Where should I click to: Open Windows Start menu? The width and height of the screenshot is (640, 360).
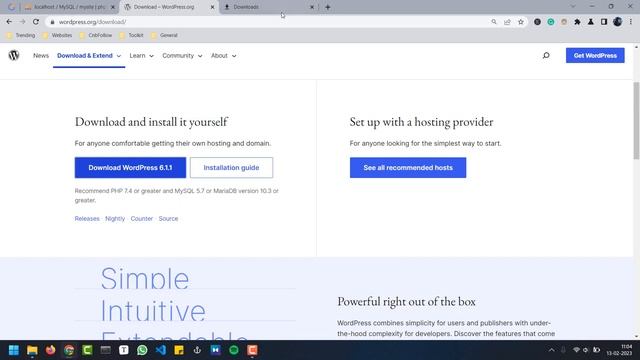pos(14,350)
